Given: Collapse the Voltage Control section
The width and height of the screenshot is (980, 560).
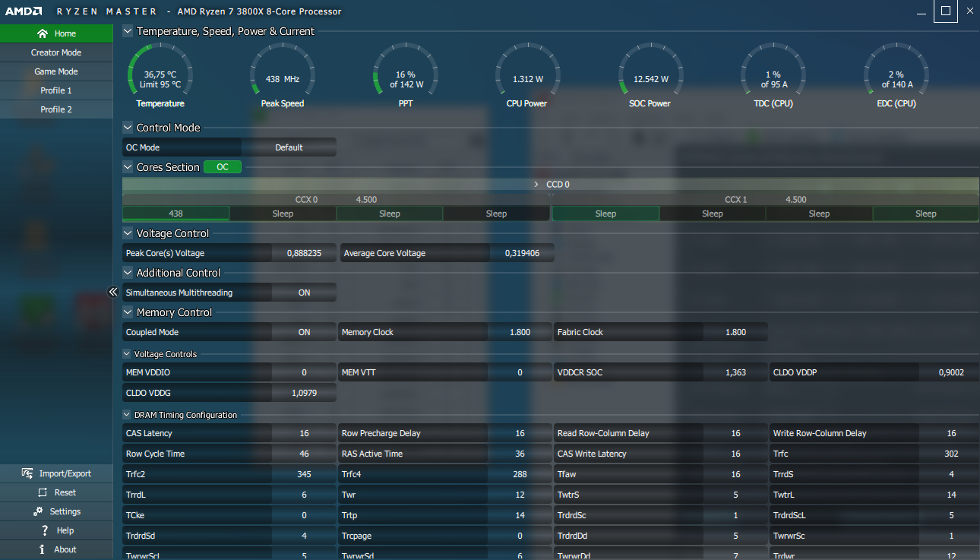Looking at the screenshot, I should (x=128, y=233).
